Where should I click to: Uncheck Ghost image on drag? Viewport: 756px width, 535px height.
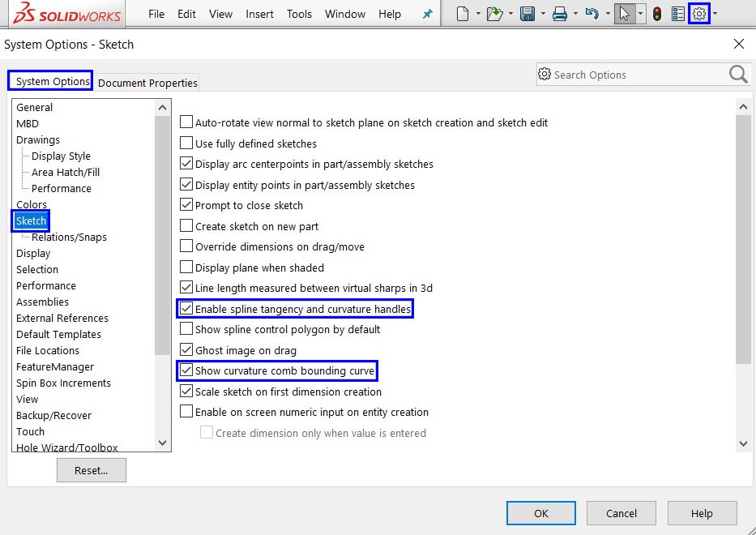pos(186,350)
